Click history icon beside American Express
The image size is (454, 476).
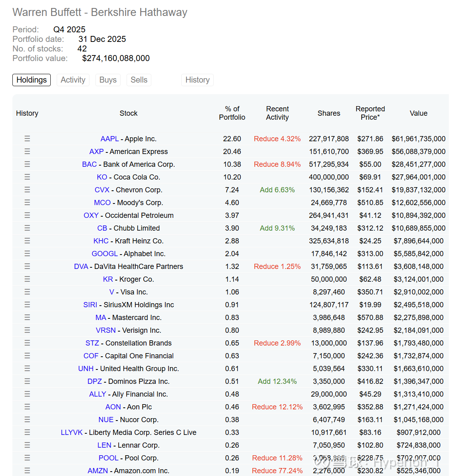coord(27,151)
